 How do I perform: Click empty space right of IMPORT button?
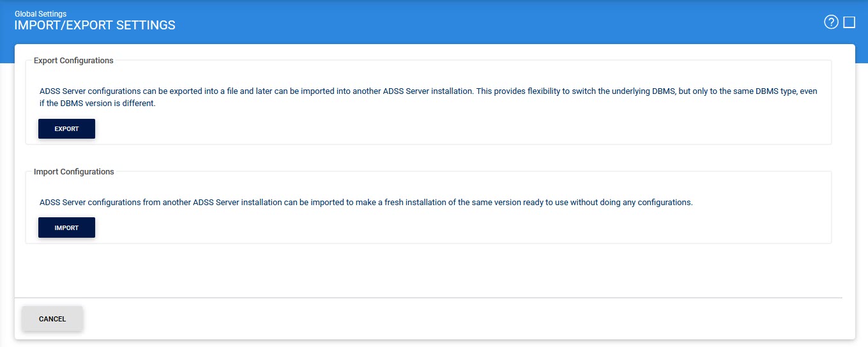coord(383,227)
